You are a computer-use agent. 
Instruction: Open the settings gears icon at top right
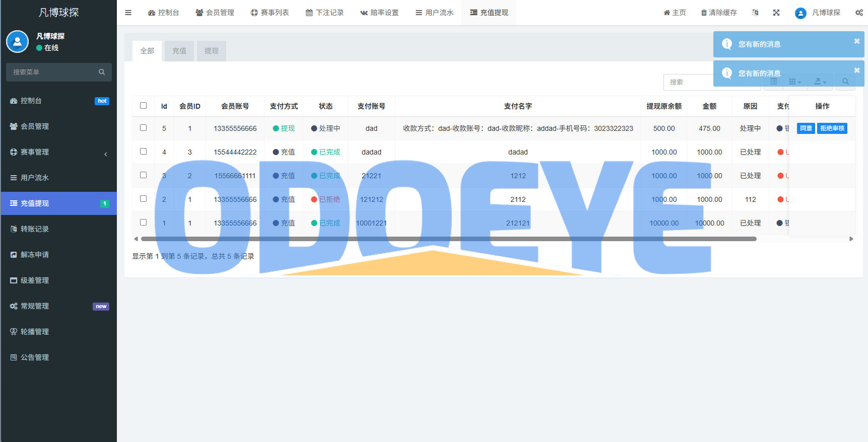pos(859,13)
